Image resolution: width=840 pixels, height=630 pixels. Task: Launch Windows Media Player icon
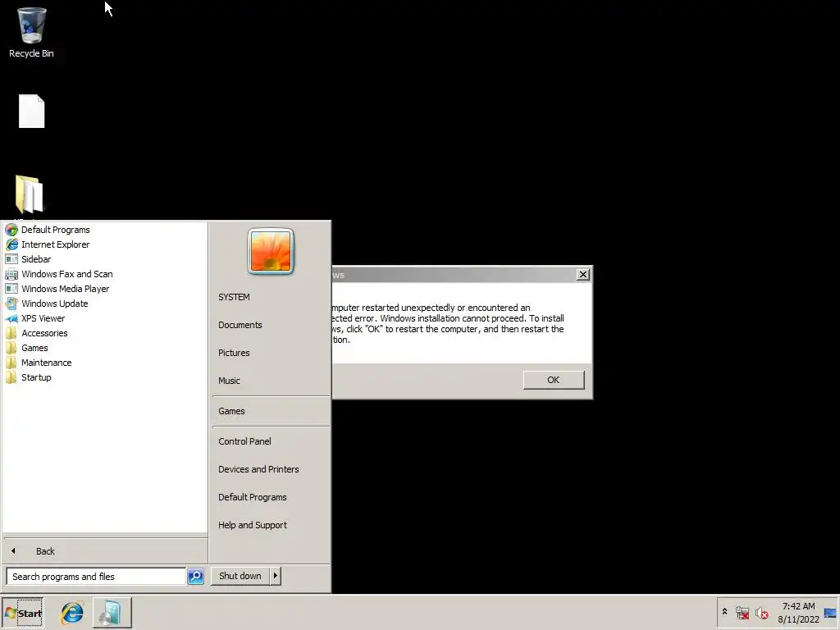coord(11,289)
